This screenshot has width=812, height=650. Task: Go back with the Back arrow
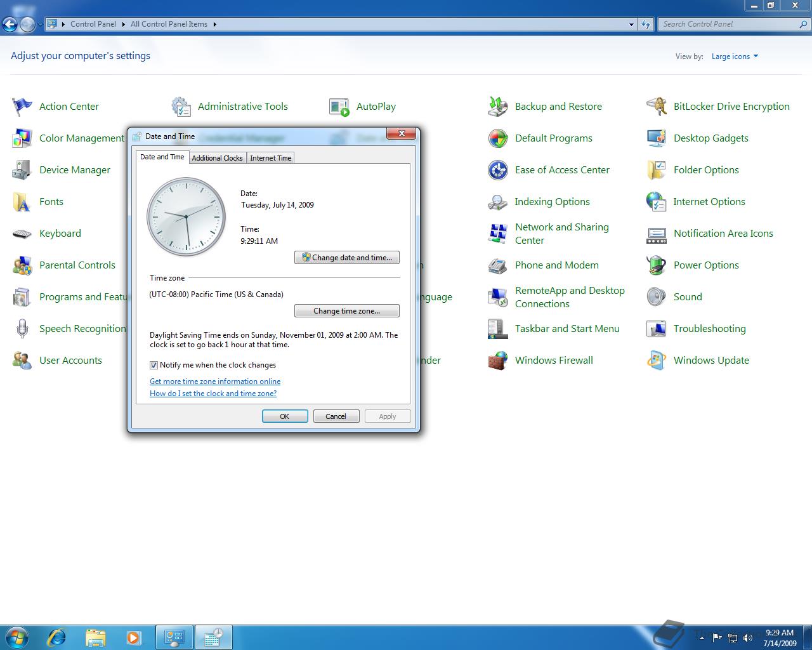10,25
